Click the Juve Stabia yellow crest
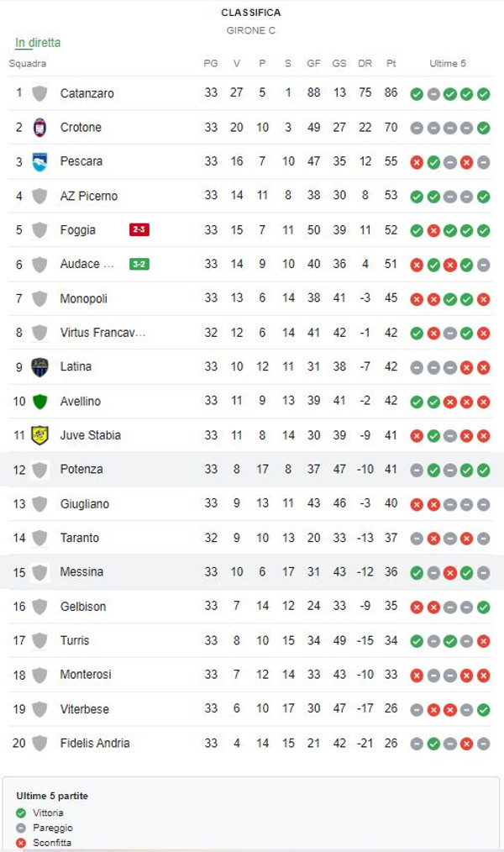504x852 pixels. point(39,435)
